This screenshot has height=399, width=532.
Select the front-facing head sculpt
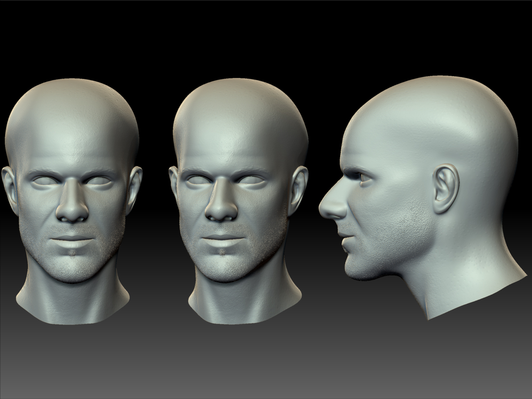click(72, 201)
